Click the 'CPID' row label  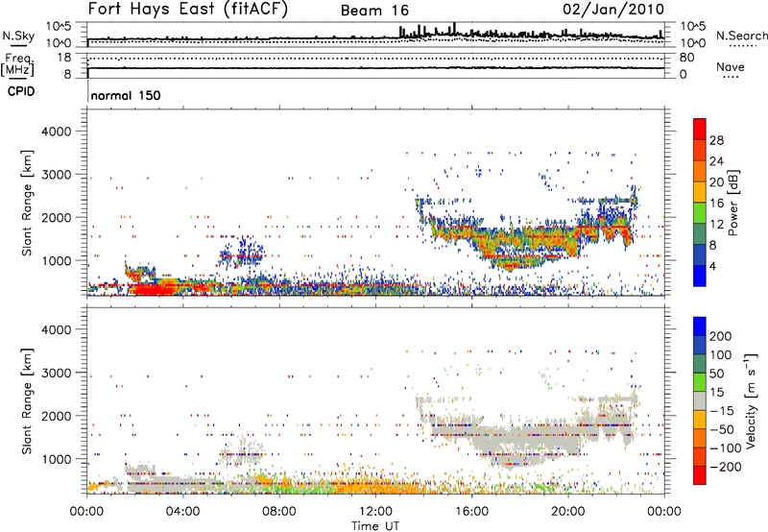[21, 91]
